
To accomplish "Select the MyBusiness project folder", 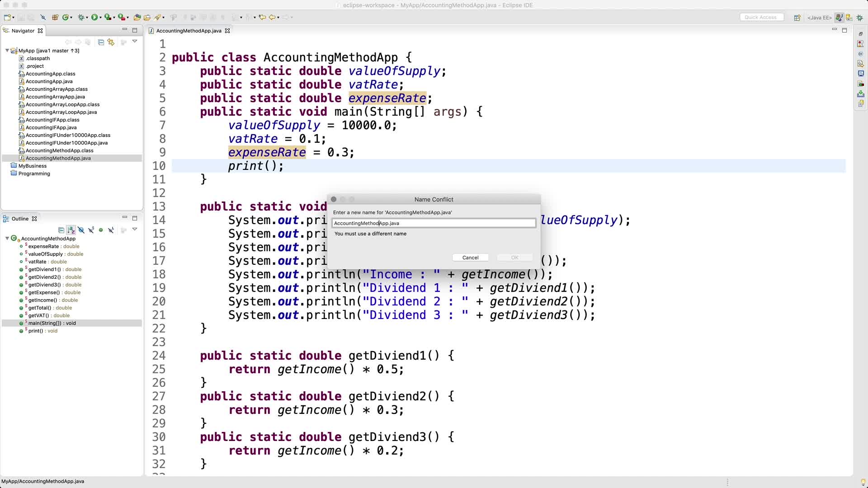I will [x=33, y=166].
